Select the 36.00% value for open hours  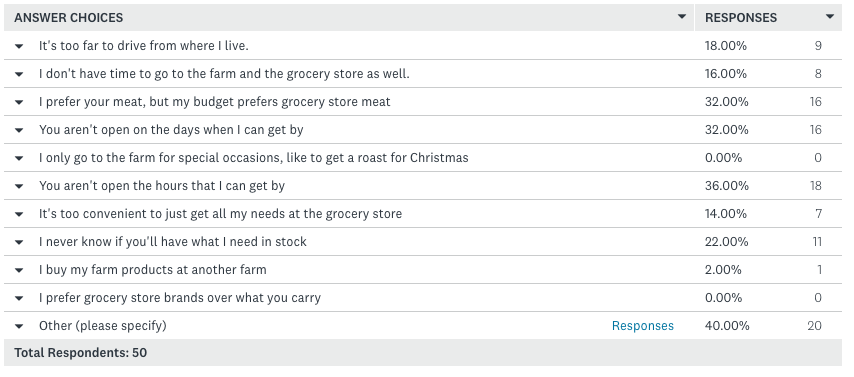pos(727,186)
